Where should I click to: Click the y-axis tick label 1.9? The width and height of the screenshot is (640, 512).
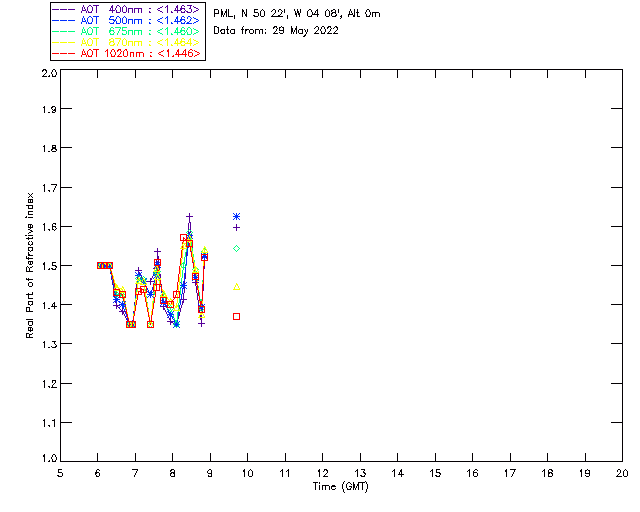49,109
